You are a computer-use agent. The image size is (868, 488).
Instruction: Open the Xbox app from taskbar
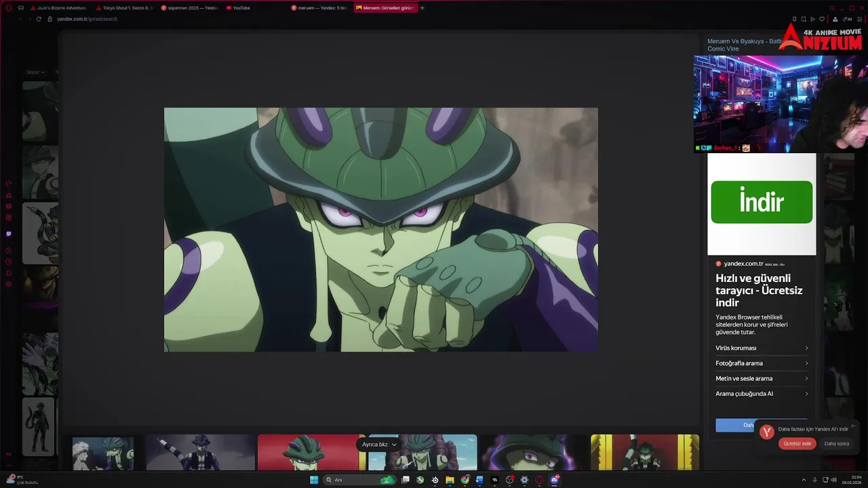pyautogui.click(x=420, y=480)
